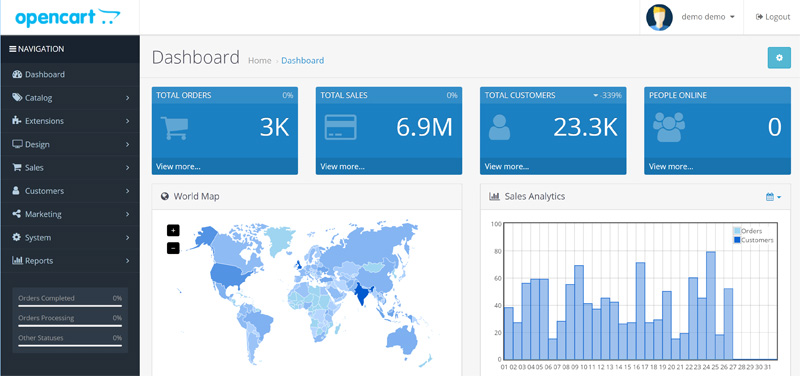This screenshot has height=376, width=800.
Task: Click the Logout link
Action: 773,17
